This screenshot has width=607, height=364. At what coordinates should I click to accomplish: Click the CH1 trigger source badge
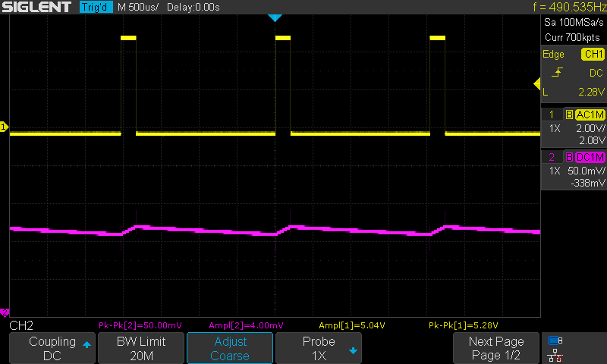coord(593,54)
